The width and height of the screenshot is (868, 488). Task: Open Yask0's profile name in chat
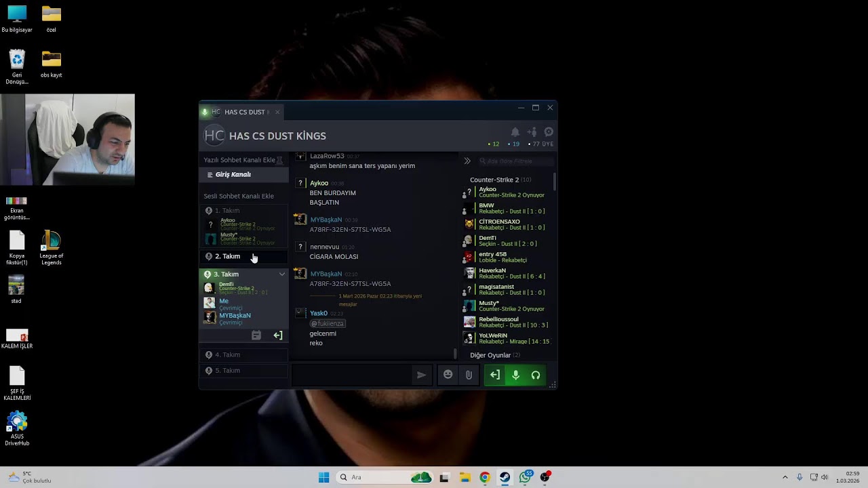319,313
